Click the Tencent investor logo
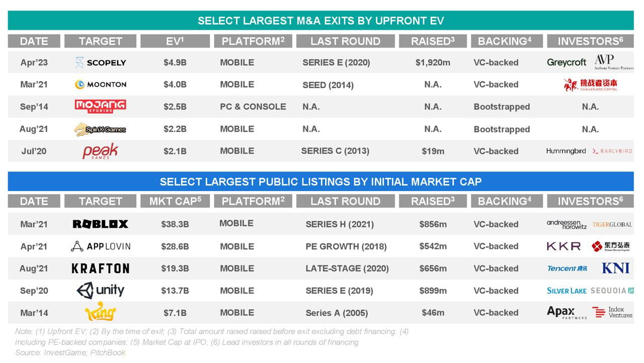Screen dimensions: 644x363 [x=567, y=268]
